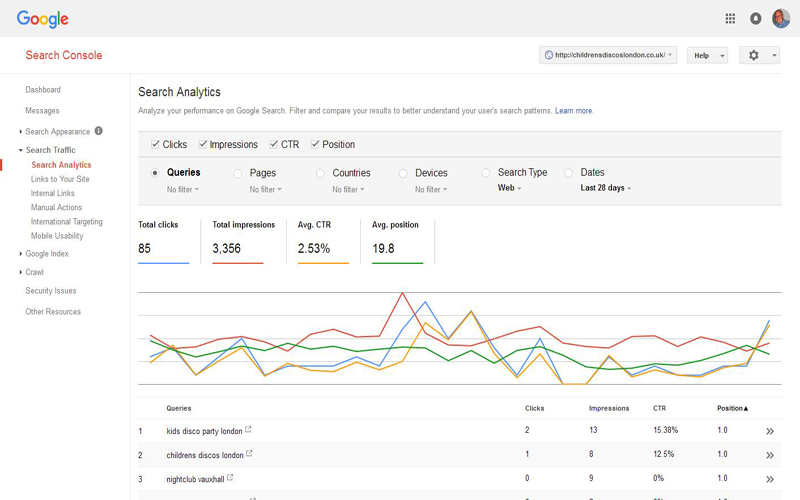Uncheck the CTR checkbox
The height and width of the screenshot is (500, 800).
pos(273,144)
